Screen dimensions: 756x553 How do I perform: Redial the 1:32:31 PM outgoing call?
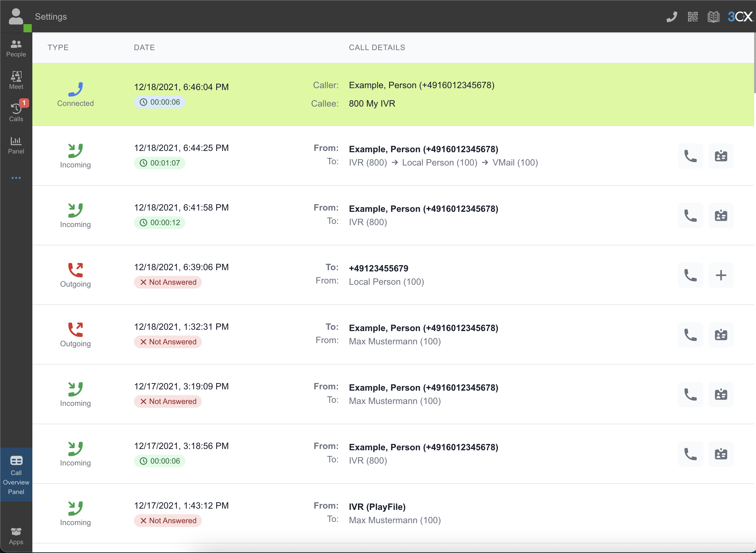point(690,335)
